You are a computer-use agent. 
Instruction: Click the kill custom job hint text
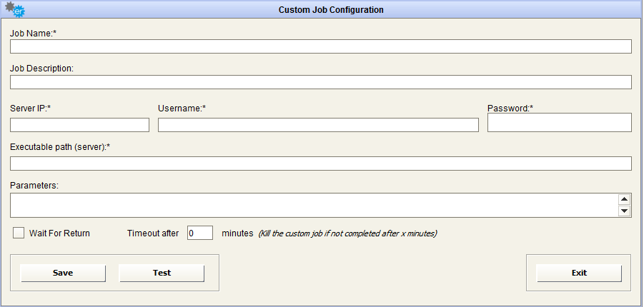(x=347, y=233)
